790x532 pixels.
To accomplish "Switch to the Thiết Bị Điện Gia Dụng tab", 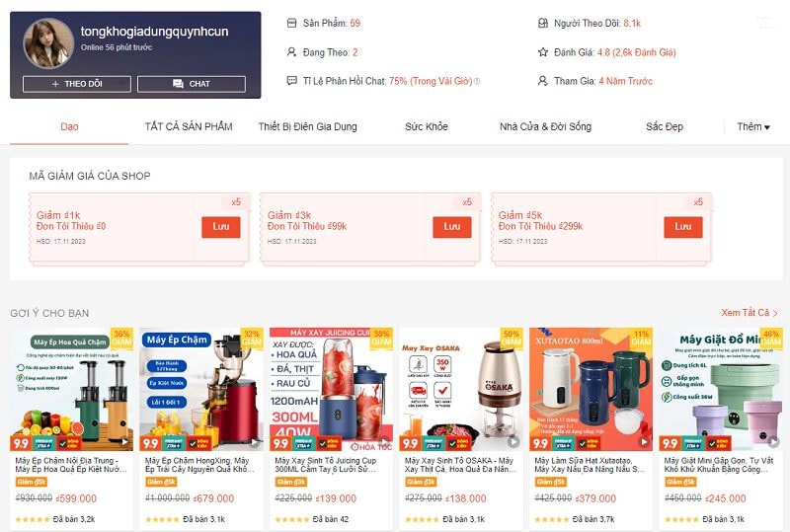I will [x=307, y=127].
